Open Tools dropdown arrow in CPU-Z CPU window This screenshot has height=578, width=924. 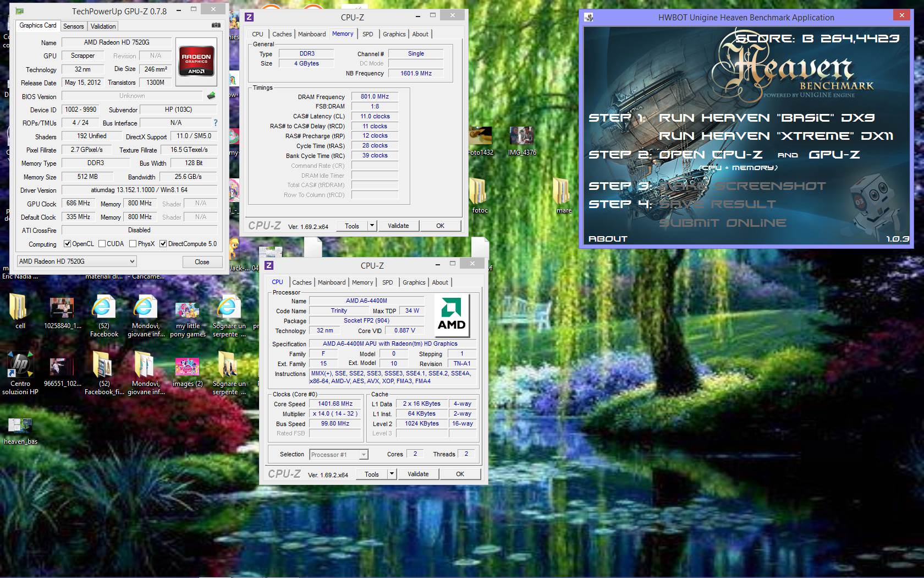click(x=392, y=474)
